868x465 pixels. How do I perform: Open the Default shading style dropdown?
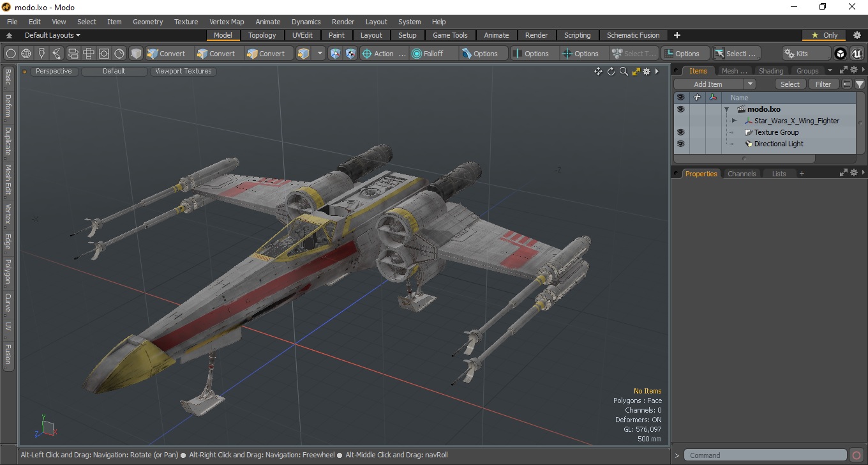coord(114,72)
